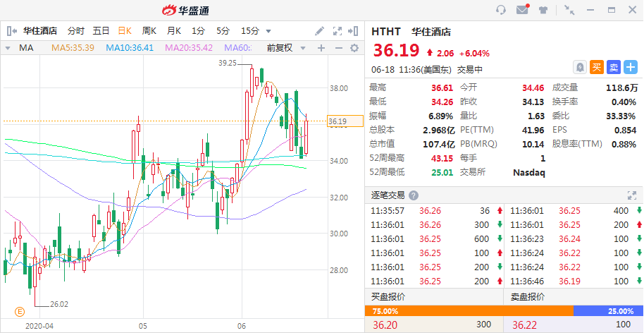Click the orange 买 buy button

pyautogui.click(x=597, y=67)
